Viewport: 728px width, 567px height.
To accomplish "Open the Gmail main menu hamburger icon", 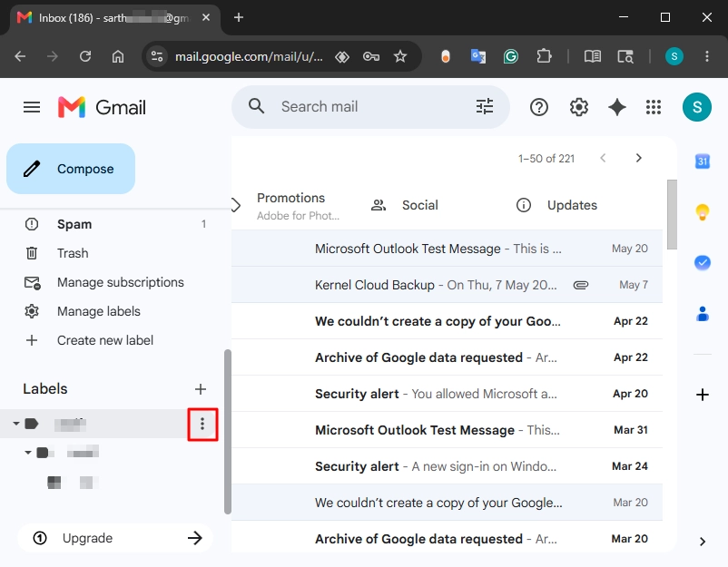I will [x=32, y=107].
